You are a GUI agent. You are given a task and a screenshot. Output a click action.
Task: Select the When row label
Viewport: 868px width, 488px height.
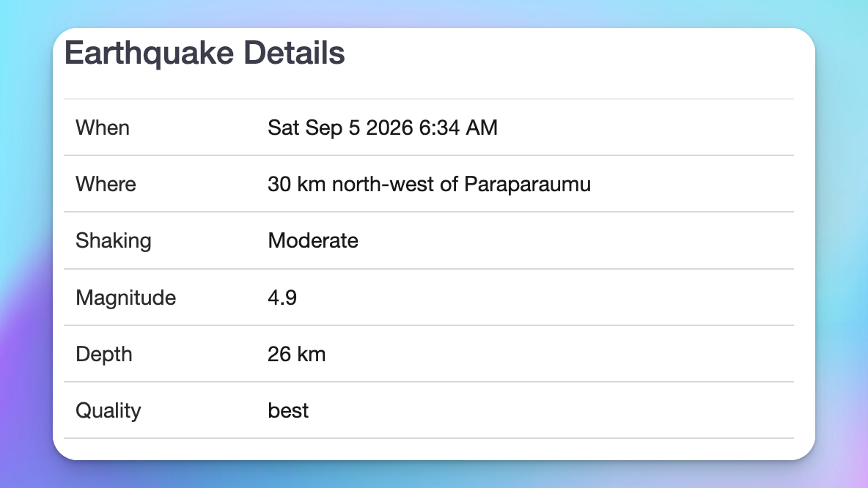tap(103, 127)
